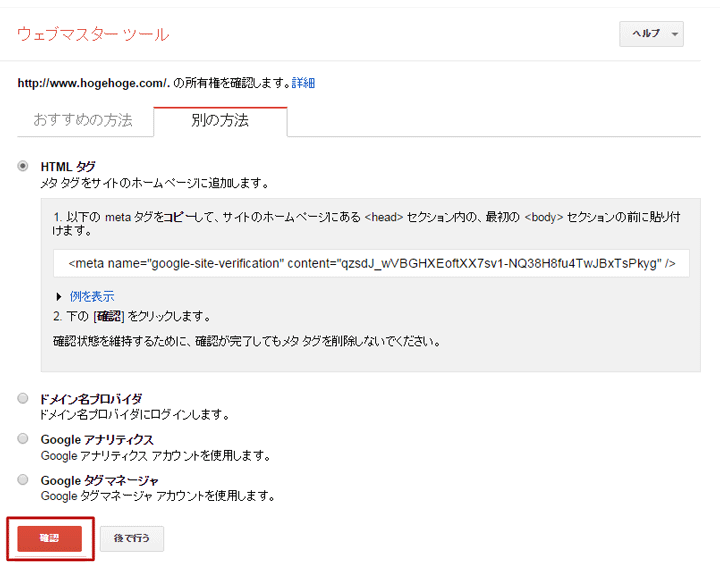Click the 後で行う button

(x=131, y=539)
